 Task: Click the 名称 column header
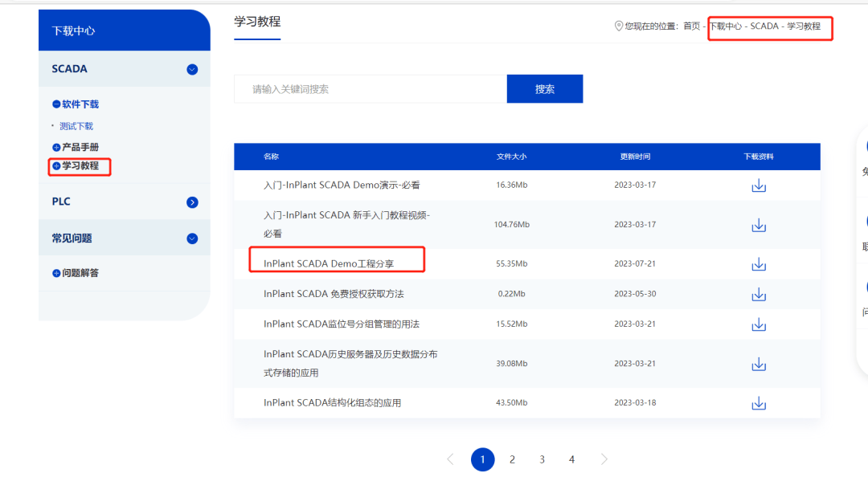pos(272,157)
